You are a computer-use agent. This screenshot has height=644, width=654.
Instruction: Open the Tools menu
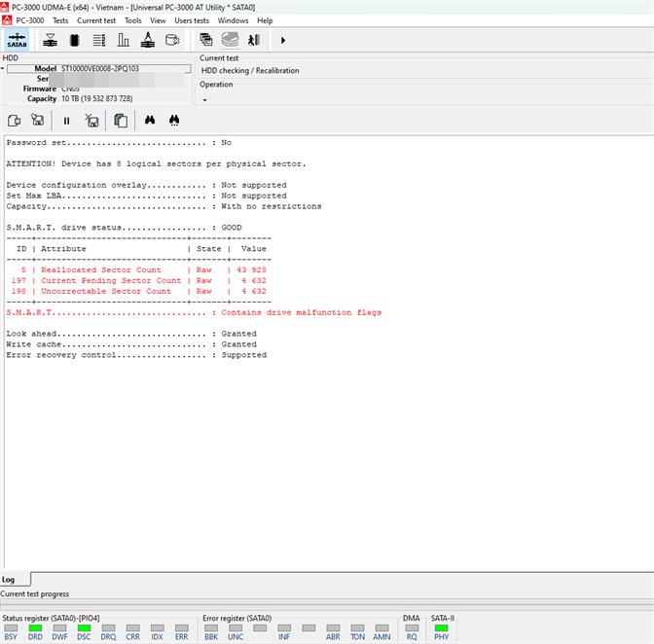(133, 20)
